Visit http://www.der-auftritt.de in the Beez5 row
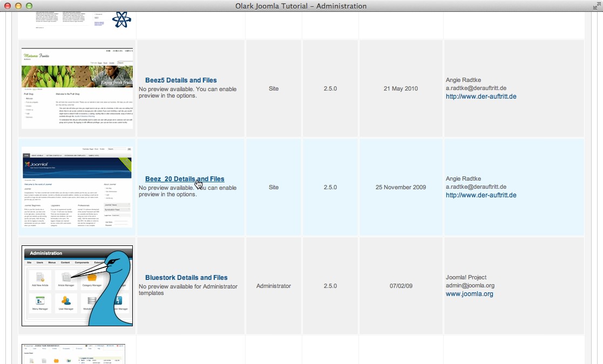The width and height of the screenshot is (603, 364). [480, 96]
